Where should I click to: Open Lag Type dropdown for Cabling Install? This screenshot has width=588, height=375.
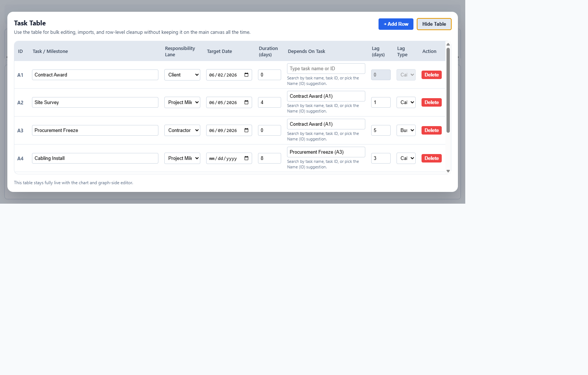click(x=406, y=158)
